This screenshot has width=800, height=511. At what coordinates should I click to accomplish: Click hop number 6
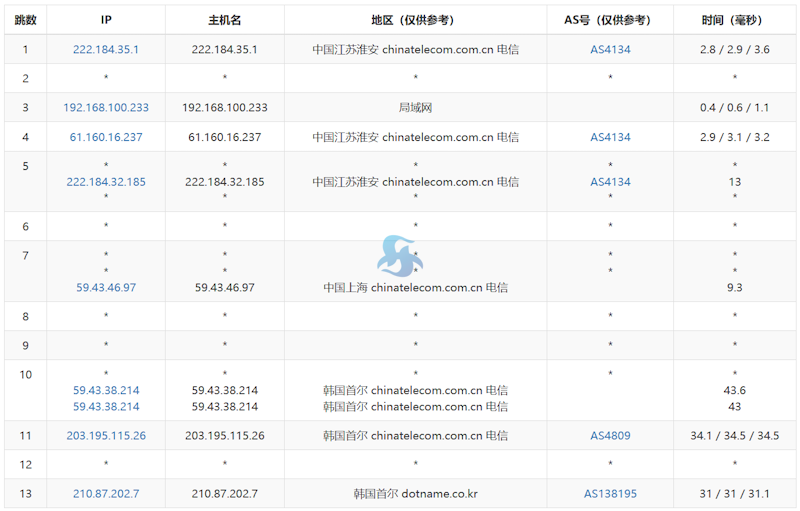[26, 226]
